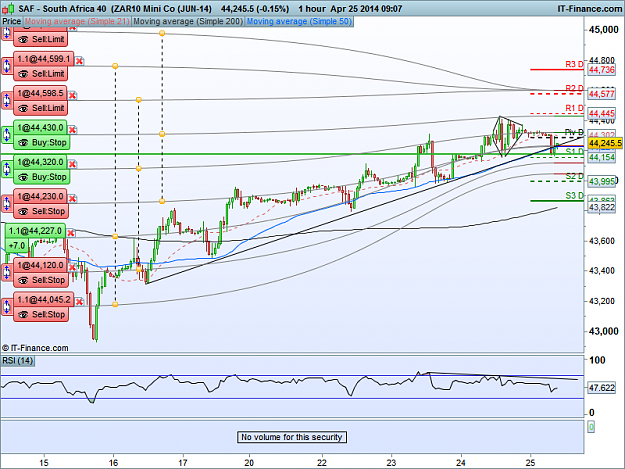This screenshot has width=625, height=469.
Task: Toggle eye icon of the 1@44,230.0 Sell:Stop
Action: 23,211
